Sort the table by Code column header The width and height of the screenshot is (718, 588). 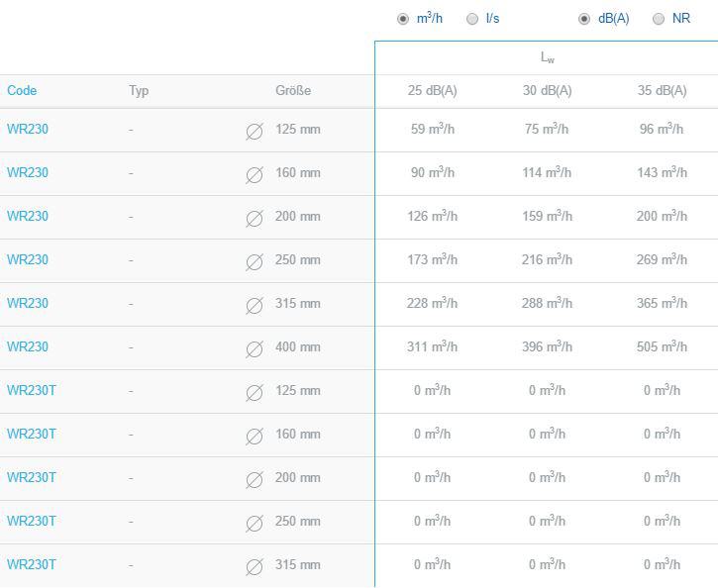pyautogui.click(x=22, y=90)
